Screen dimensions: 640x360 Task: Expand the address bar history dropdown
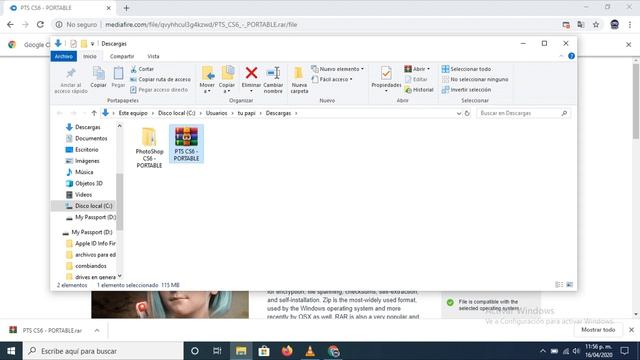pos(459,113)
